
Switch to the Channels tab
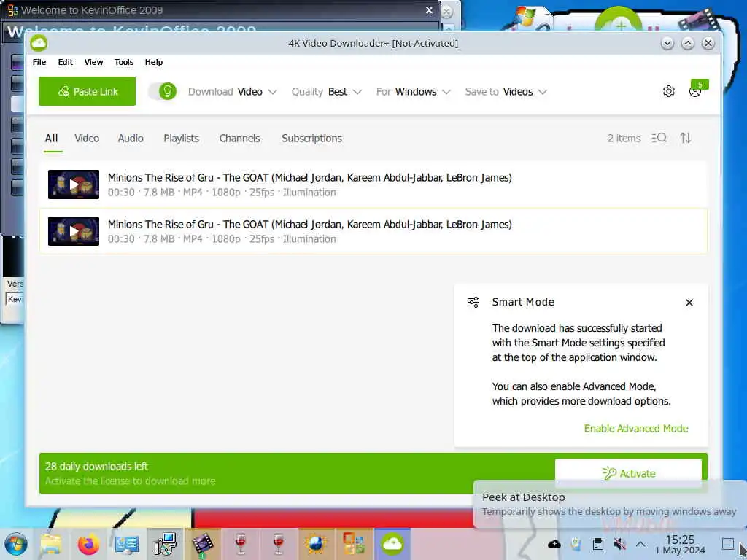click(x=239, y=138)
